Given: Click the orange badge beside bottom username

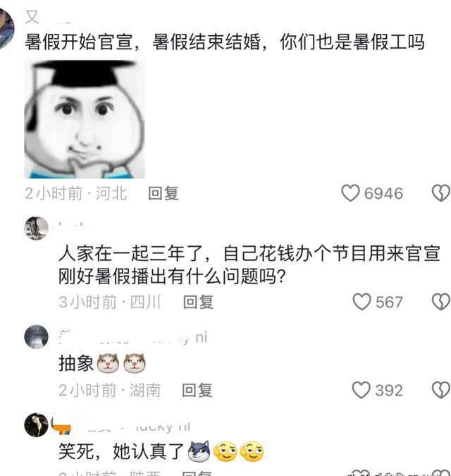Looking at the screenshot, I should click(x=61, y=427).
